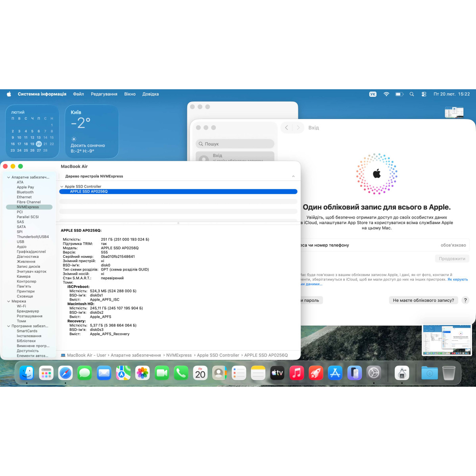Open date and time in menu bar
This screenshot has height=476, width=476.
tap(451, 94)
